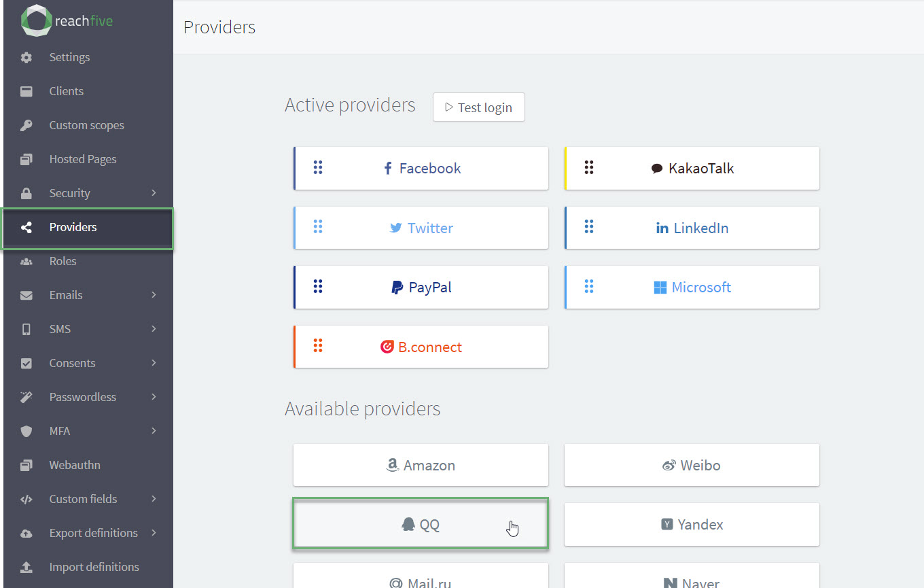The height and width of the screenshot is (588, 924).
Task: Click the Test login button
Action: pyautogui.click(x=479, y=107)
